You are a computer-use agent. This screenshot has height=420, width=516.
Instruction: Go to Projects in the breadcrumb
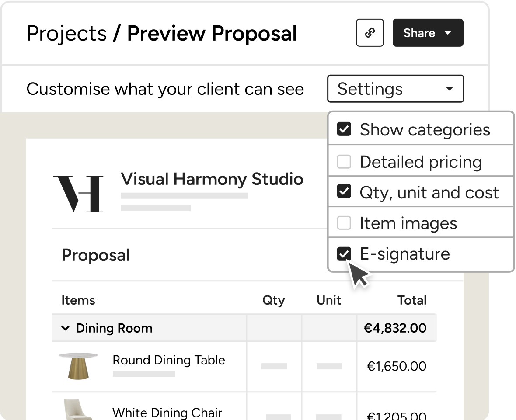click(67, 34)
